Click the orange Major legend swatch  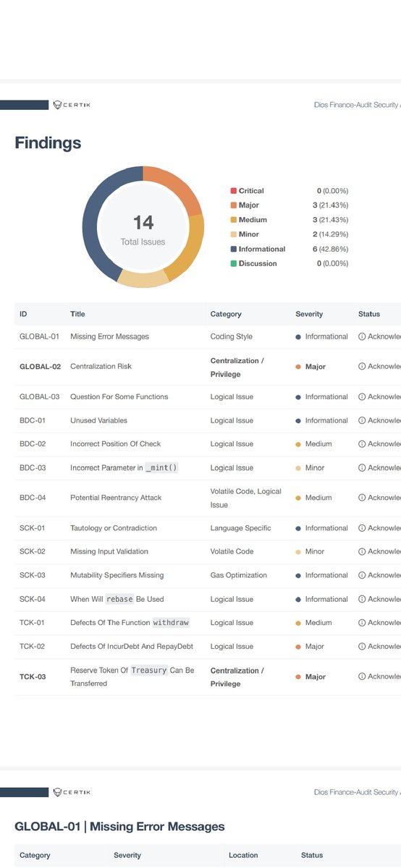(233, 205)
